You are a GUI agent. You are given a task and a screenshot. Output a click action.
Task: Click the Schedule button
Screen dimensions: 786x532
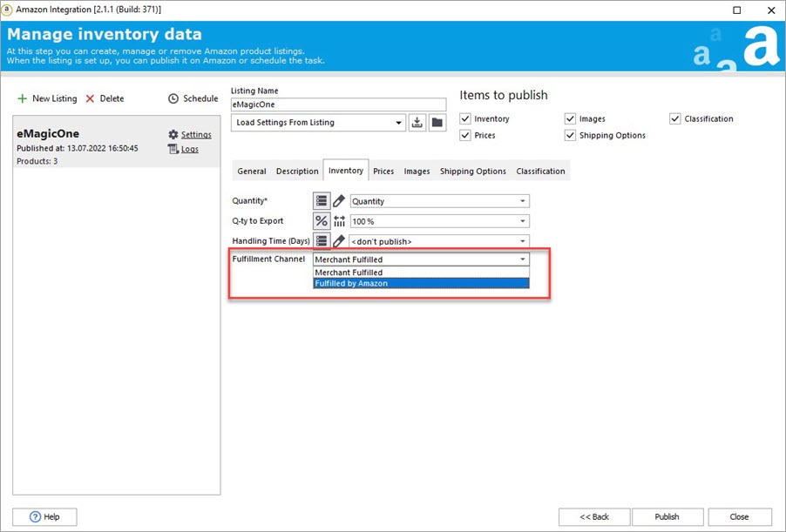(x=193, y=98)
